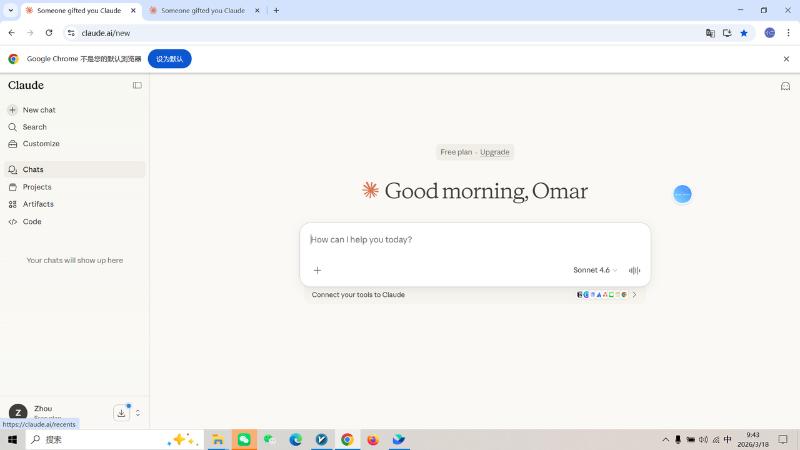This screenshot has width=800, height=450.
Task: Open the Sonnet 4.6 model dropdown
Action: (594, 270)
